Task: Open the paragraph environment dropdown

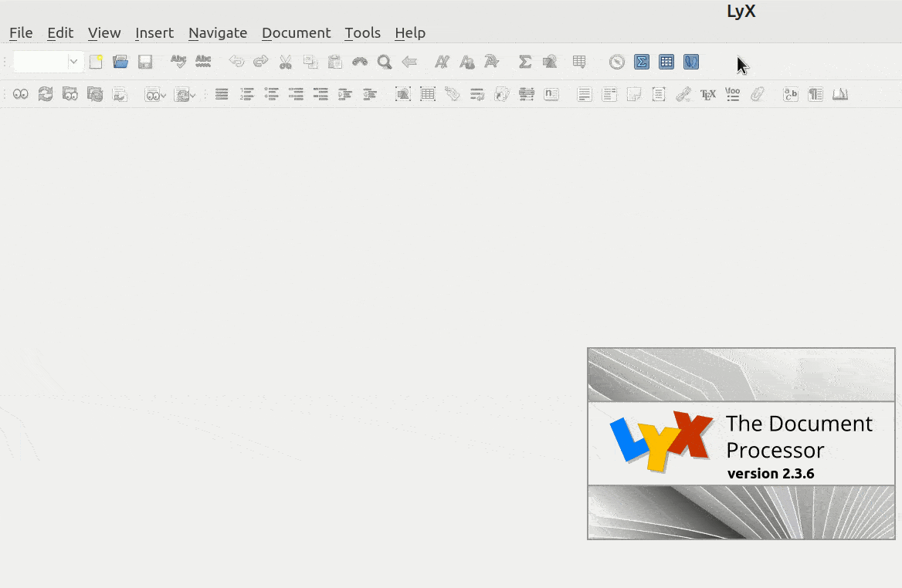Action: pos(46,62)
